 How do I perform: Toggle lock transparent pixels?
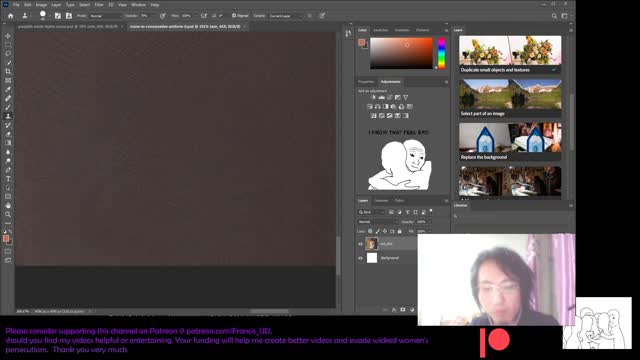(370, 231)
